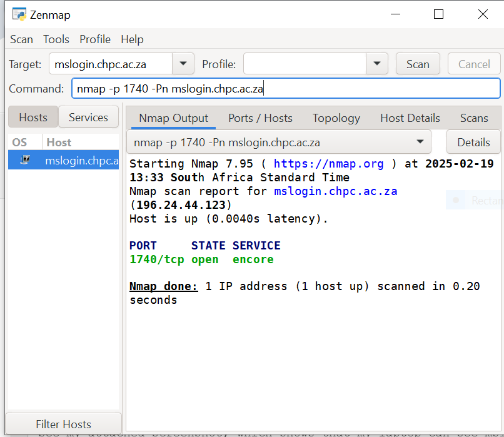
Task: Switch to the Host Details tab
Action: pos(410,118)
